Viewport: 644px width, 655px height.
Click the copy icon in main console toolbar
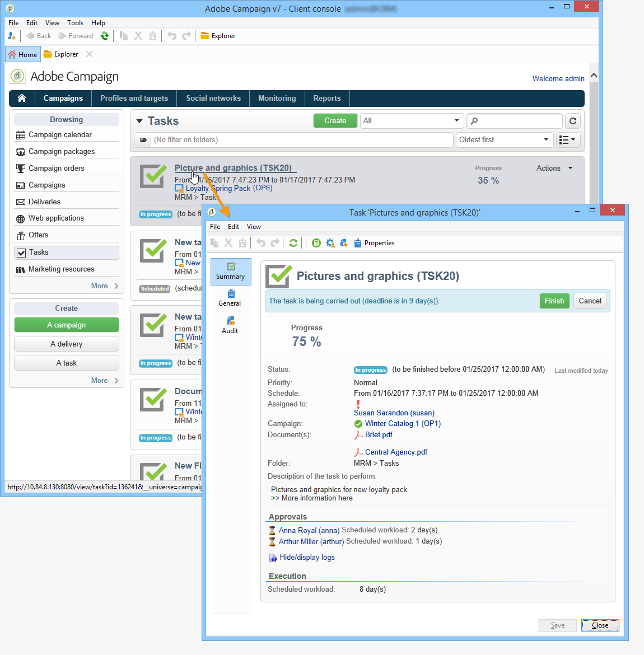tap(124, 36)
